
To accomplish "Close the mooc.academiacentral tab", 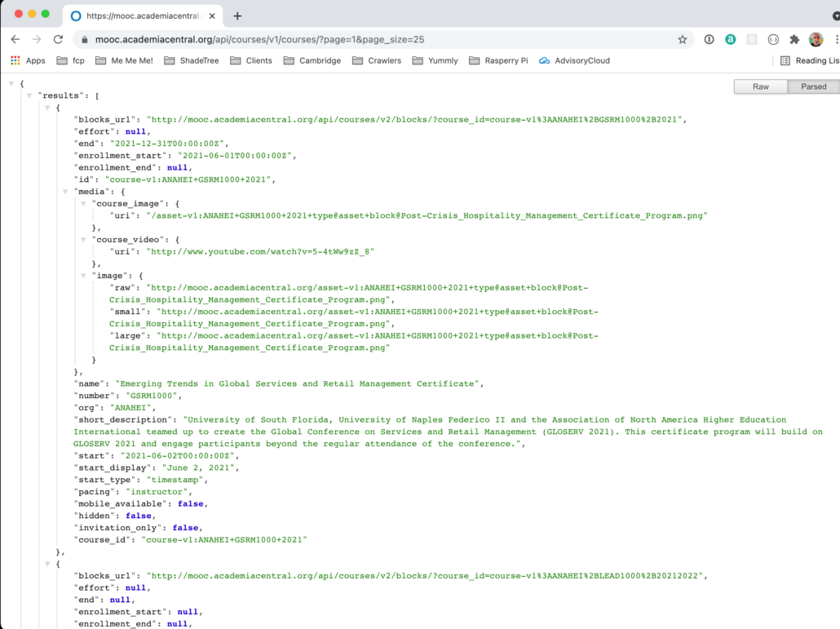I will click(x=212, y=16).
